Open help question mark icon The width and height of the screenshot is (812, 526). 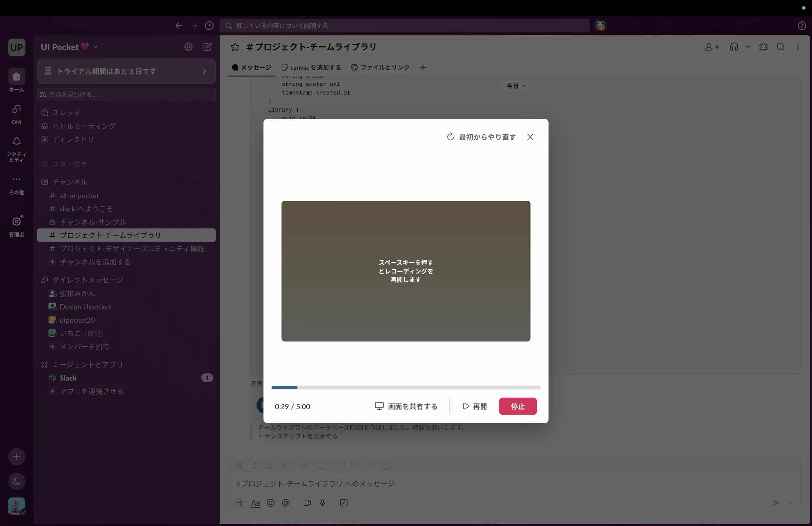[802, 26]
